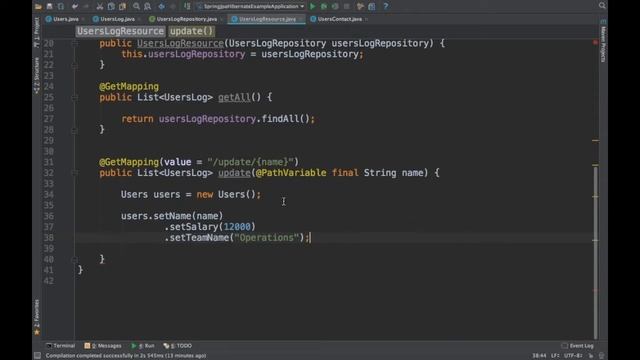Image resolution: width=640 pixels, height=360 pixels.
Task: Click the Forward navigation arrow icon
Action: (x=173, y=6)
